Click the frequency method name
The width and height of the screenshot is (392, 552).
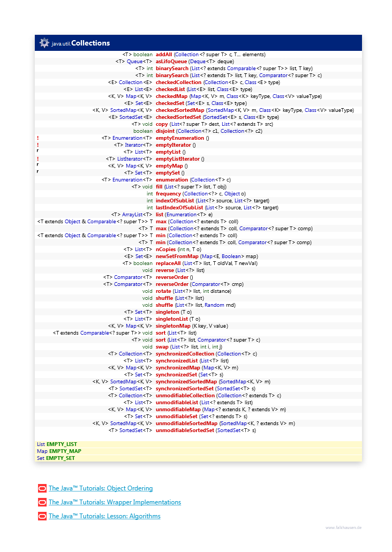[168, 194]
